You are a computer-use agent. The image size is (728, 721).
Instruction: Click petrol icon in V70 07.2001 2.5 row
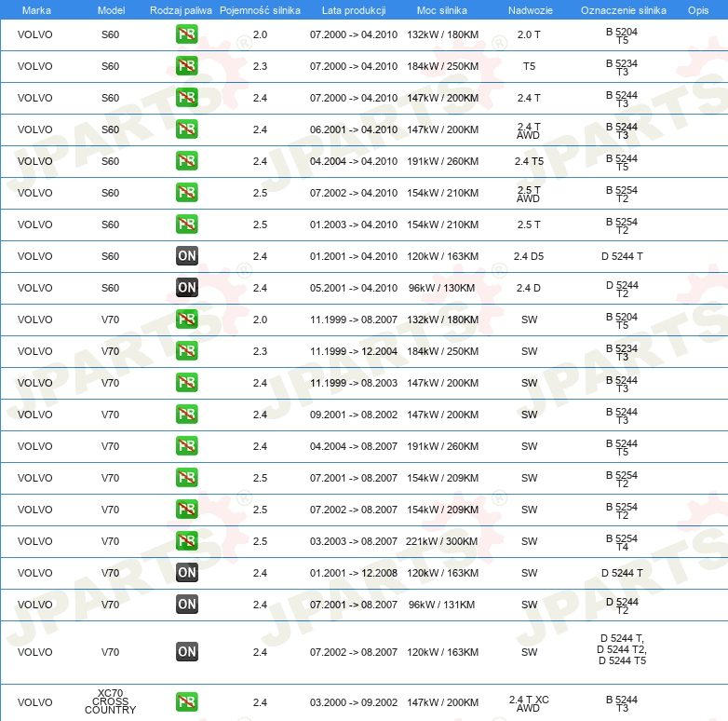point(187,478)
